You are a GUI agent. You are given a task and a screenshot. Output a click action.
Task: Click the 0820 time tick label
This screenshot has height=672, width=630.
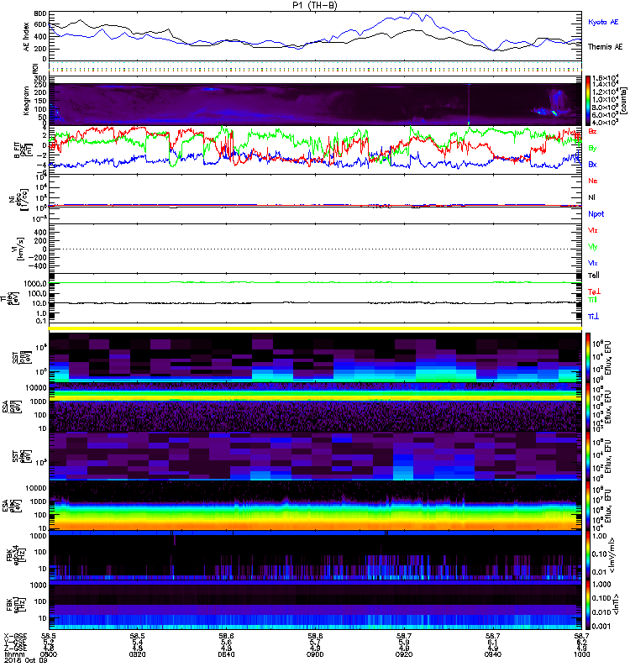tap(137, 654)
